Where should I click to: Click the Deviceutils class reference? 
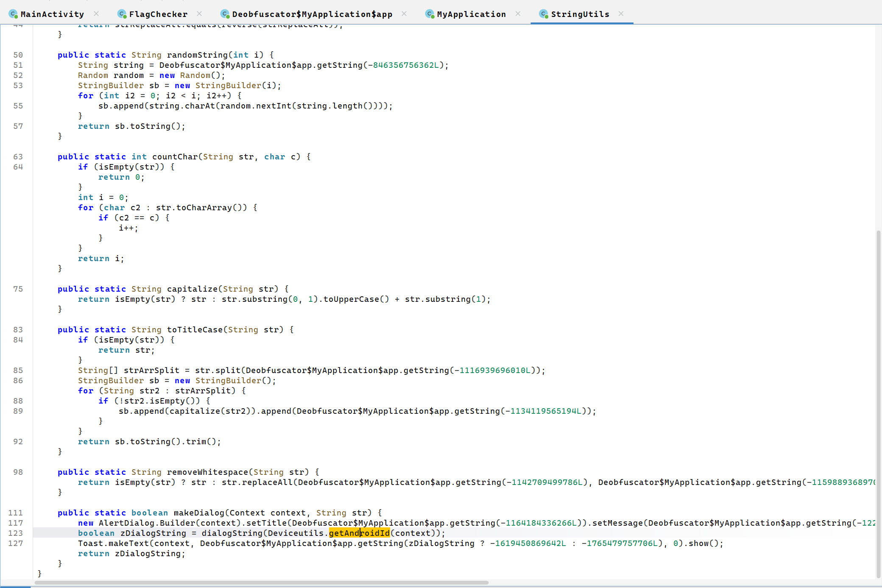click(296, 533)
